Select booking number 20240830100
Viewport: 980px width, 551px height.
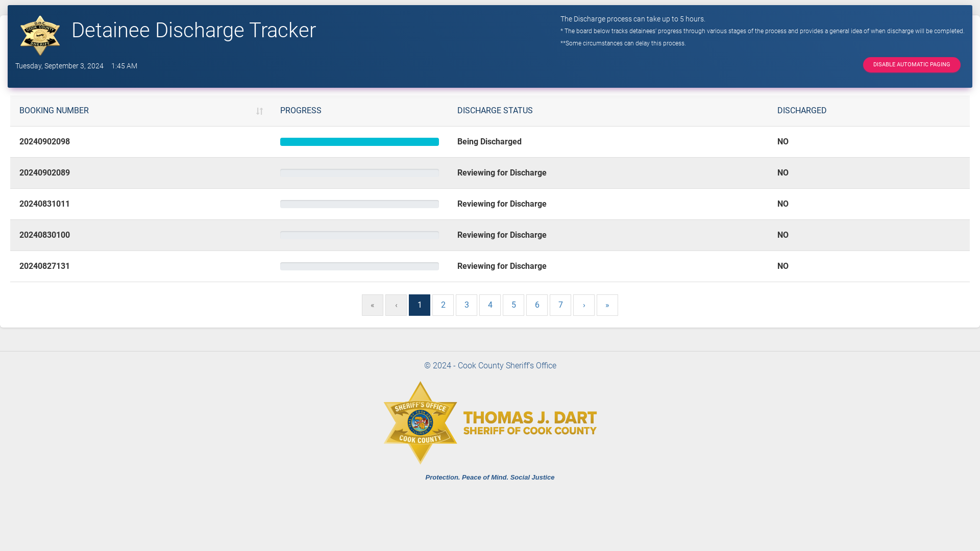coord(44,235)
